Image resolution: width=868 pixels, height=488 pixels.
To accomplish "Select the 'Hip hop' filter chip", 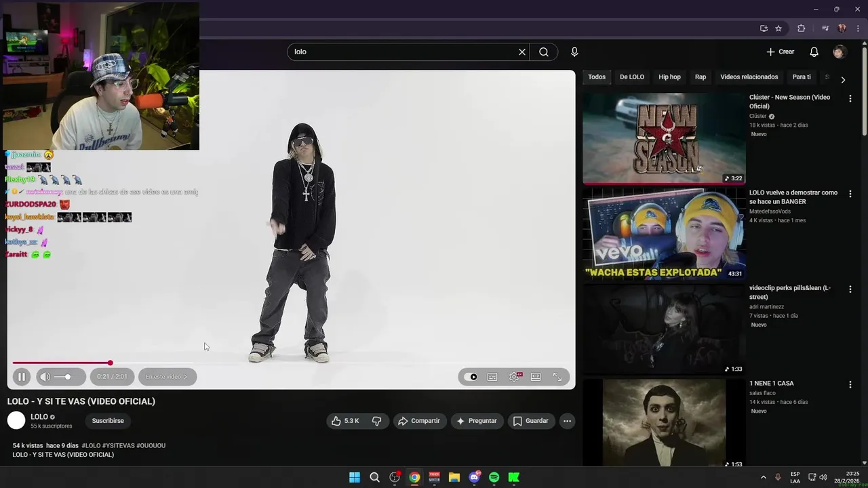I will pos(669,77).
